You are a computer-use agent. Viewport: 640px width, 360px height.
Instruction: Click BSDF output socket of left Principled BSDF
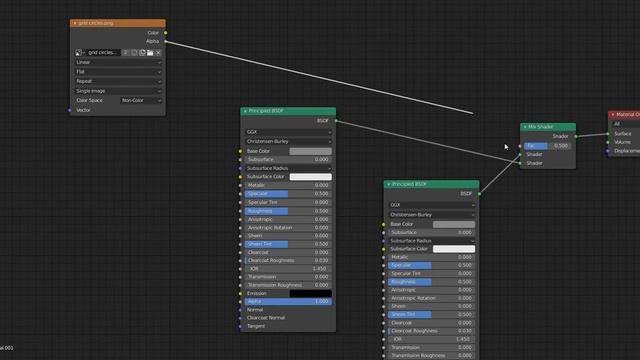pyautogui.click(x=336, y=121)
